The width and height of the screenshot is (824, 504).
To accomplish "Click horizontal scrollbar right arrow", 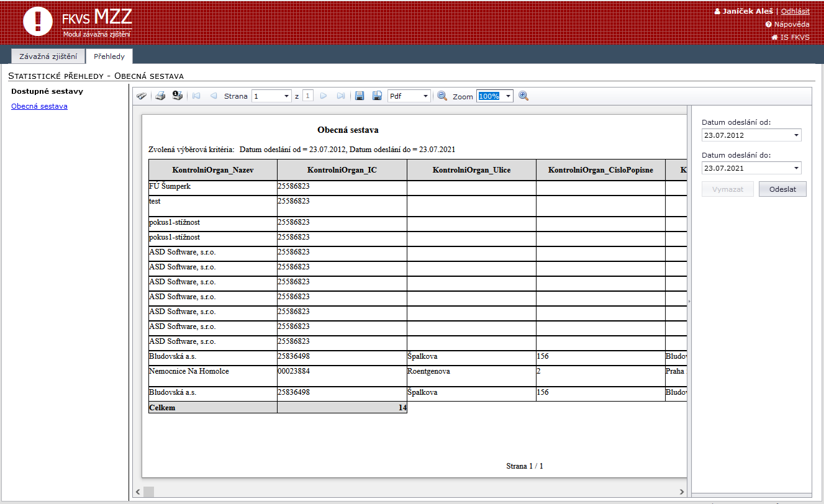I will click(682, 492).
